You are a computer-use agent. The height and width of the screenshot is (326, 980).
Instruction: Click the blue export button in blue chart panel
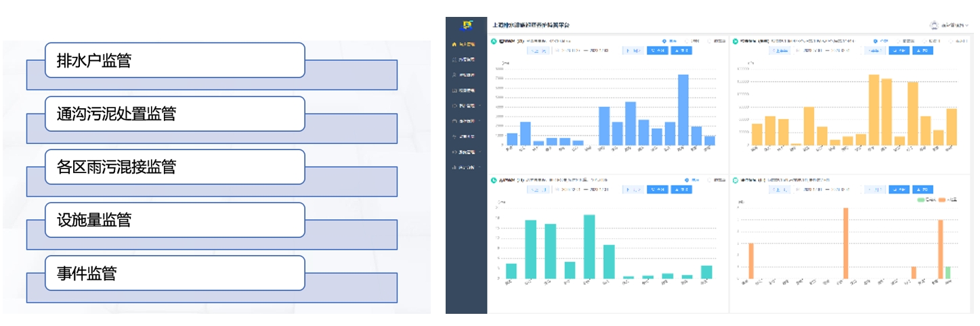click(681, 50)
